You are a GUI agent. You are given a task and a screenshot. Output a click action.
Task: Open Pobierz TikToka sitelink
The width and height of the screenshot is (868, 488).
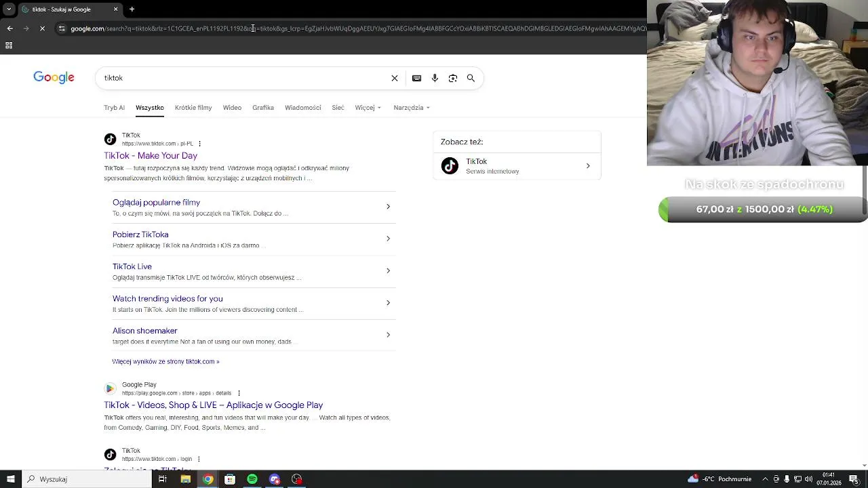140,235
